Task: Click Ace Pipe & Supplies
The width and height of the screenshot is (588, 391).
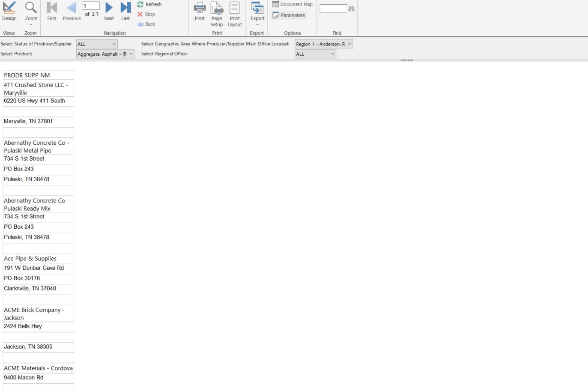Action: click(x=38, y=258)
